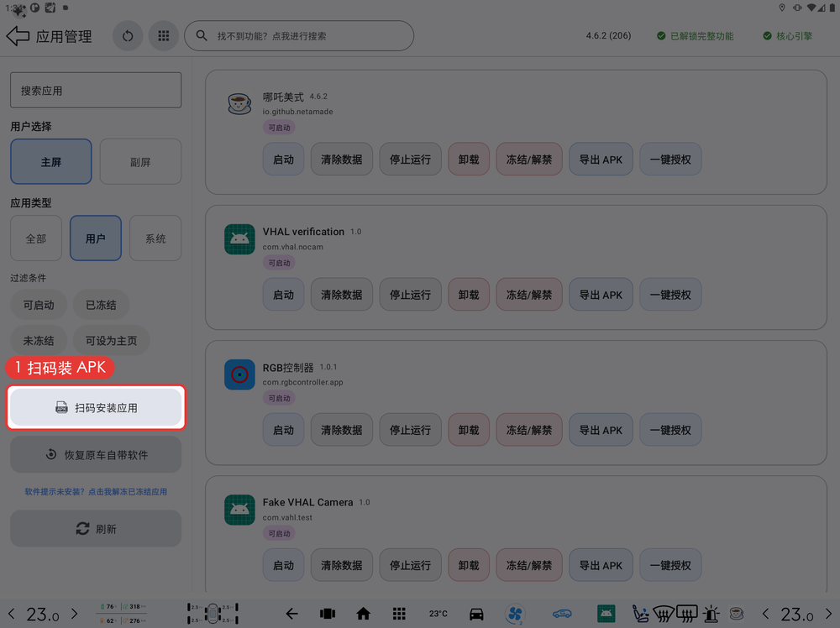Tap home icon in bottom bar
Image resolution: width=840 pixels, height=628 pixels.
tap(363, 614)
